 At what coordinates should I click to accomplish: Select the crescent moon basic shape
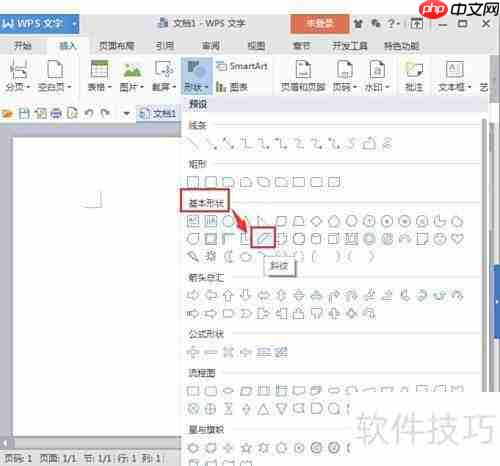pos(228,256)
